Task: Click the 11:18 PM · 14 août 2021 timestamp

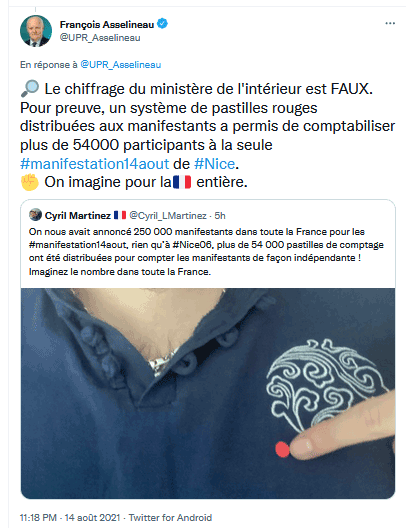Action: pyautogui.click(x=70, y=517)
